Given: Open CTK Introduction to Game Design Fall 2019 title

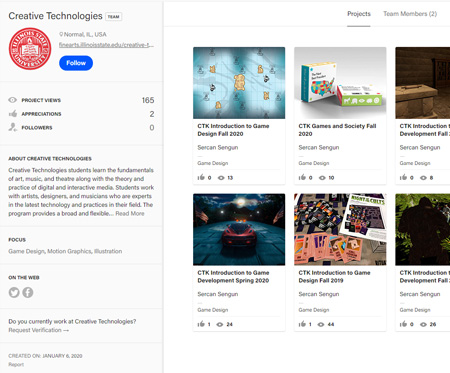Looking at the screenshot, I should [x=334, y=276].
